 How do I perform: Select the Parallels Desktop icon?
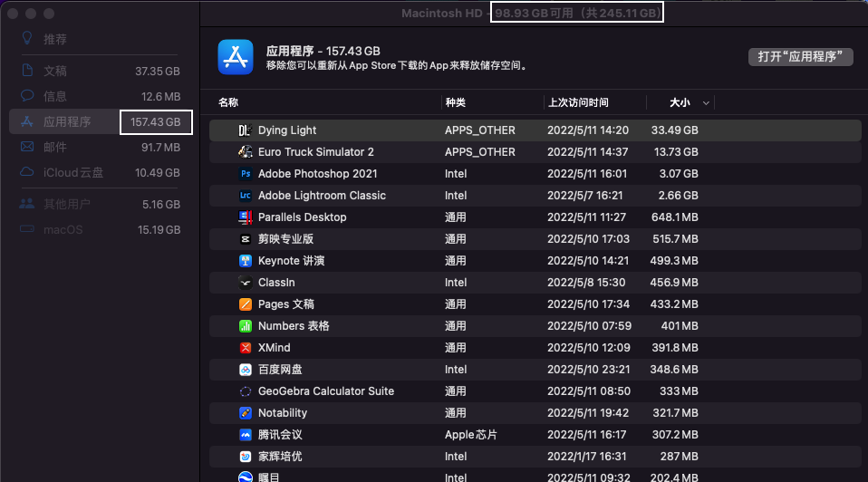tap(245, 217)
